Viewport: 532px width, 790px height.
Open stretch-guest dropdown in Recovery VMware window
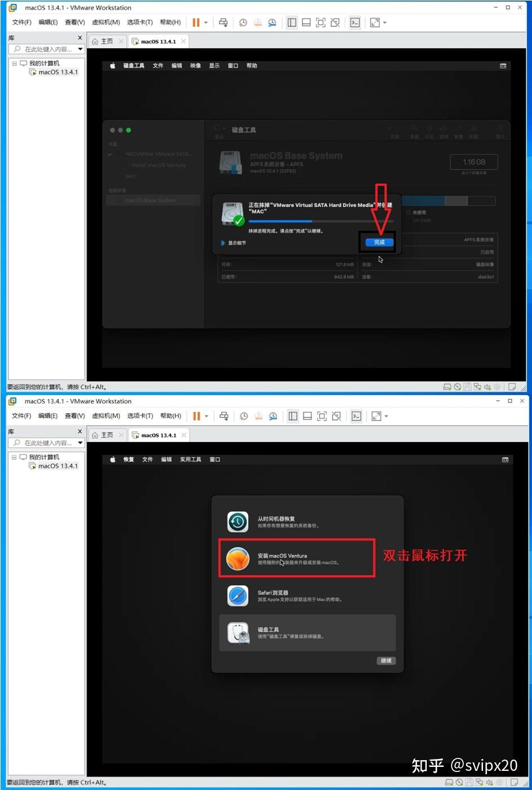tap(386, 416)
